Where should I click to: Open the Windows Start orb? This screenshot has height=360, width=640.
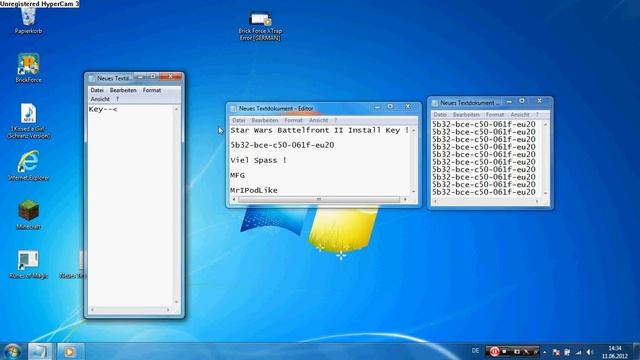coord(12,351)
